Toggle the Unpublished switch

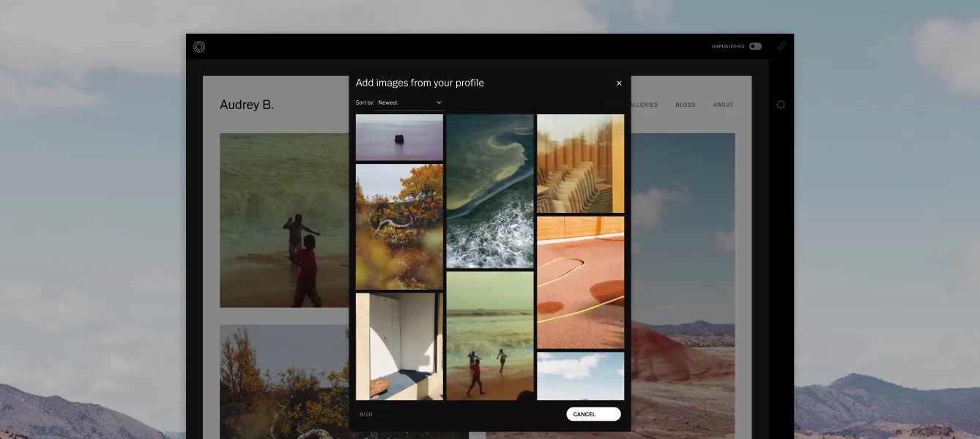pos(755,46)
